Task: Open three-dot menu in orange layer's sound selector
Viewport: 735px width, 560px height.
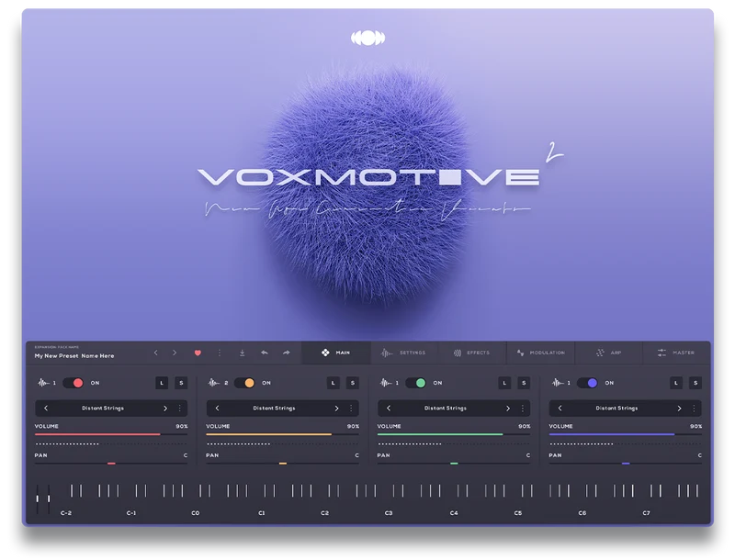Action: tap(351, 409)
